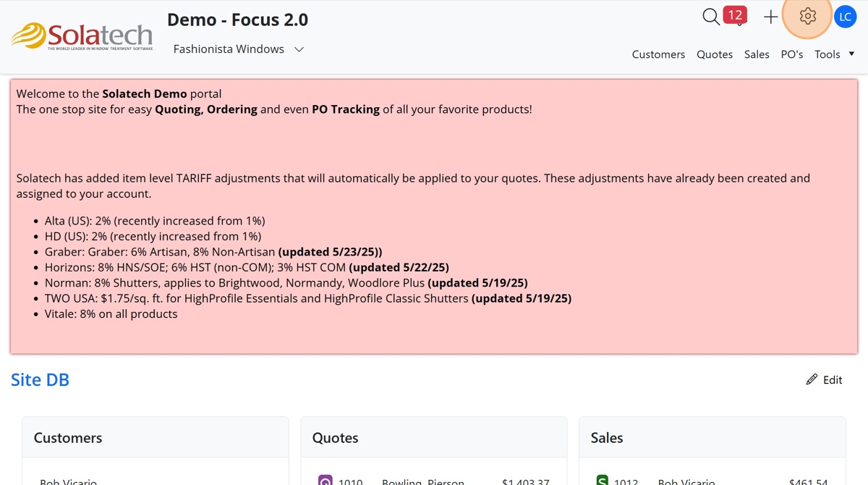Open the Tools dropdown arrow
This screenshot has width=868, height=485.
click(x=851, y=54)
